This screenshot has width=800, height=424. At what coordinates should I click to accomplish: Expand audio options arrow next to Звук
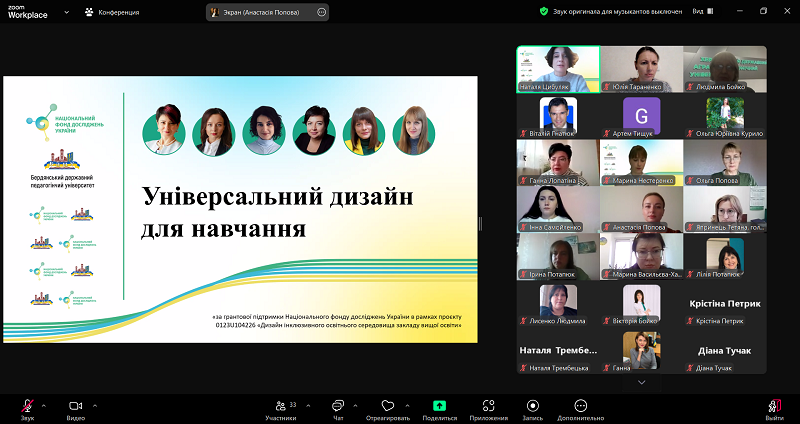tap(43, 406)
